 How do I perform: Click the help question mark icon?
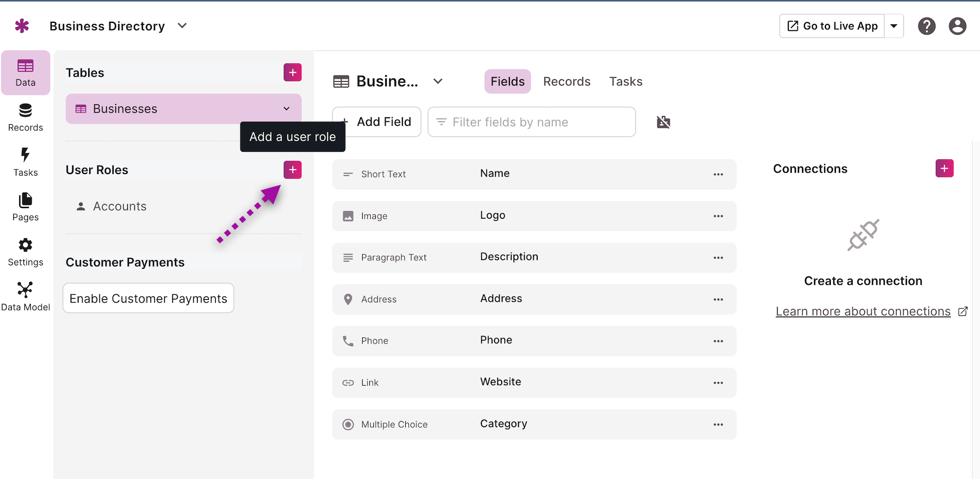(x=926, y=26)
